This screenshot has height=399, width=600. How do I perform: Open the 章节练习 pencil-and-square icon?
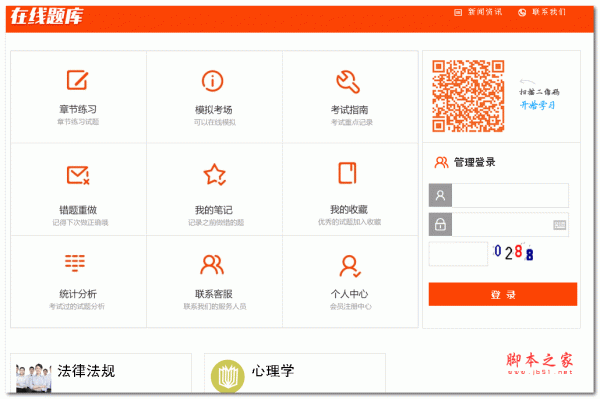(x=78, y=80)
